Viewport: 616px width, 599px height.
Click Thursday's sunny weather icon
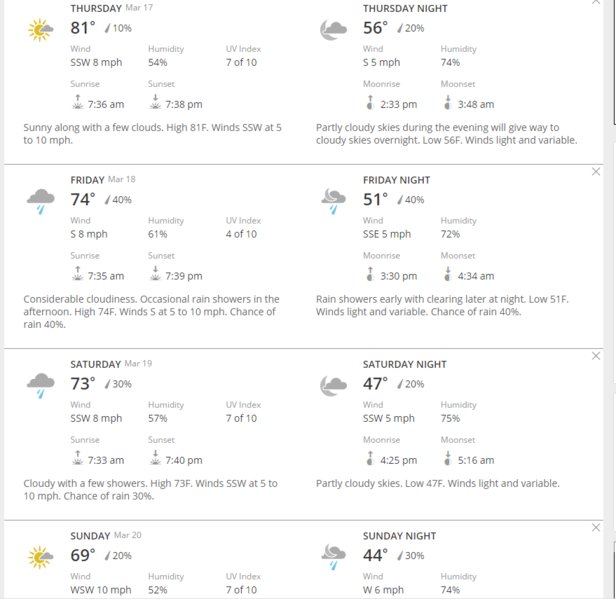tap(40, 30)
